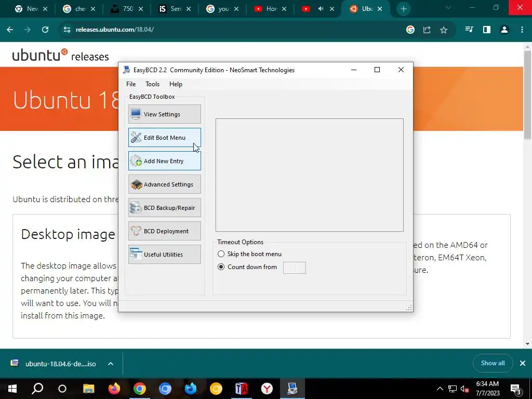The image size is (532, 399).
Task: Click the address bar URL releases.ubuntu.com
Action: click(115, 30)
